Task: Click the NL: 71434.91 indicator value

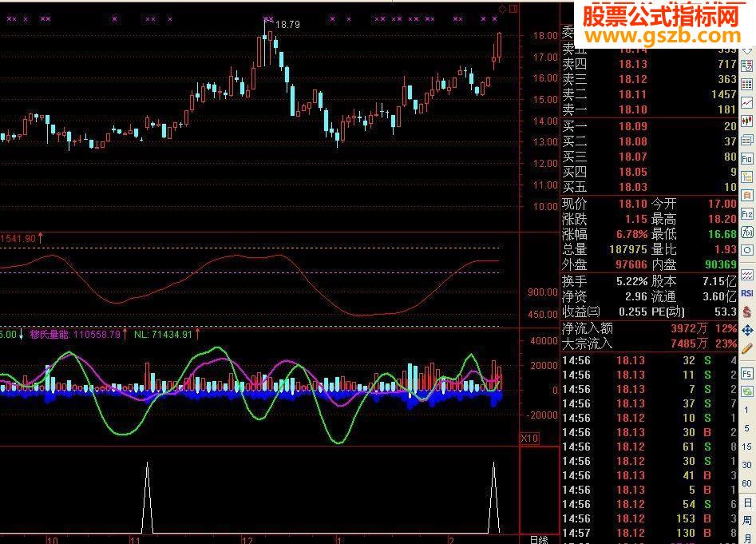Action: (x=163, y=334)
